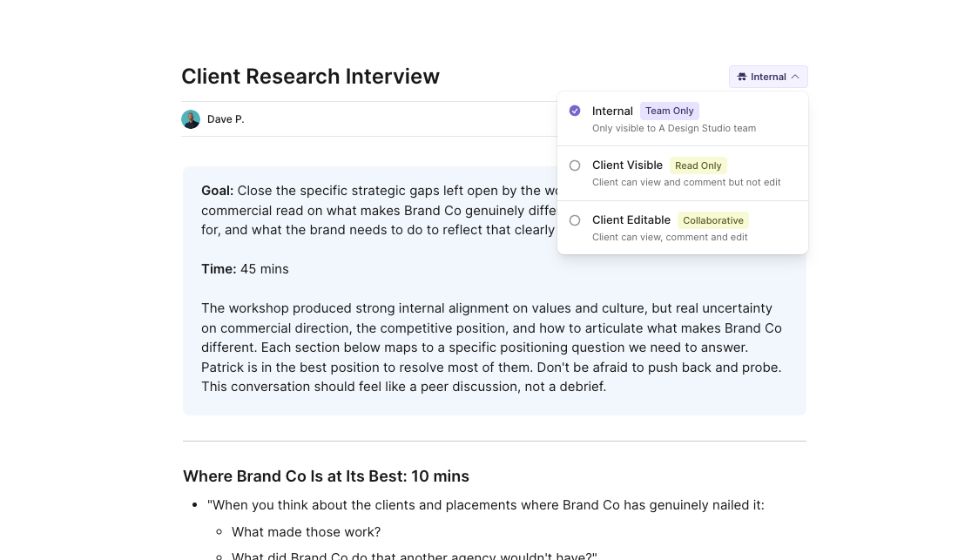This screenshot has height=560, width=958.
Task: Click the author name Dave P.
Action: pos(226,119)
